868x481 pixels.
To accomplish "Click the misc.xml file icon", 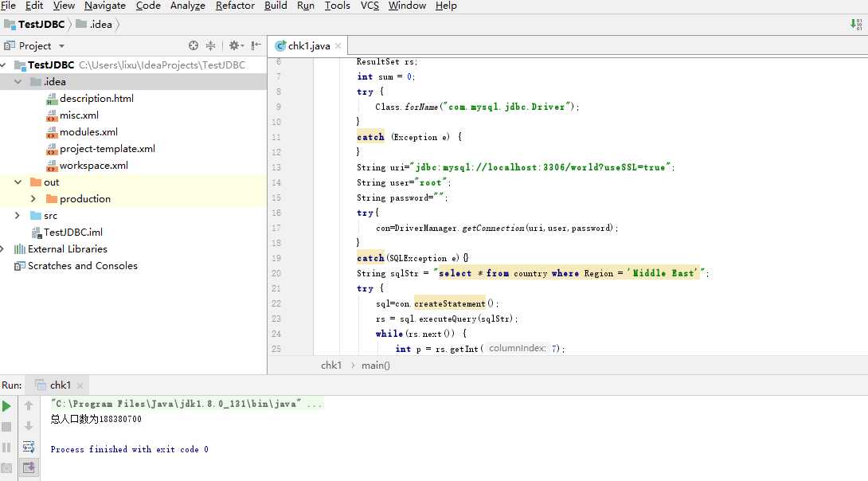I will point(52,115).
